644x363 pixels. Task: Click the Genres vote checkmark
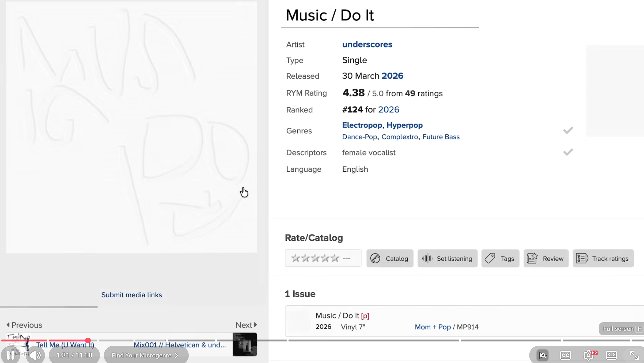pyautogui.click(x=568, y=130)
